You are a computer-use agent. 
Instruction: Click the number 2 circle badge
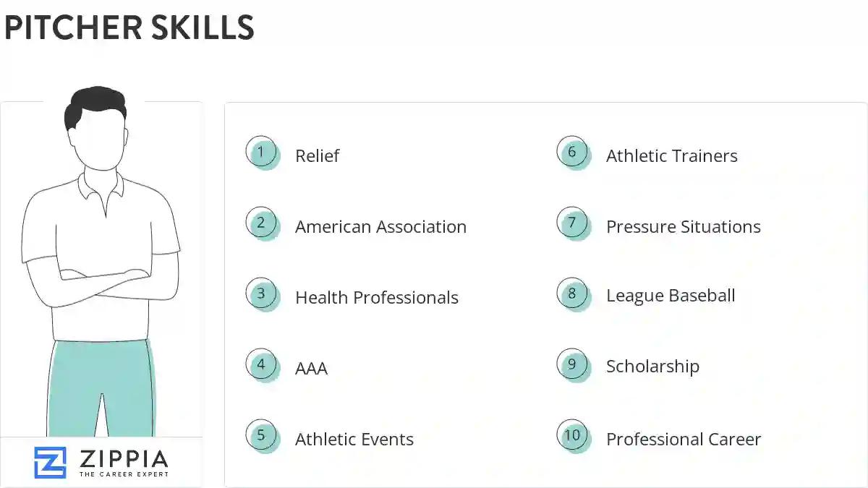(261, 223)
